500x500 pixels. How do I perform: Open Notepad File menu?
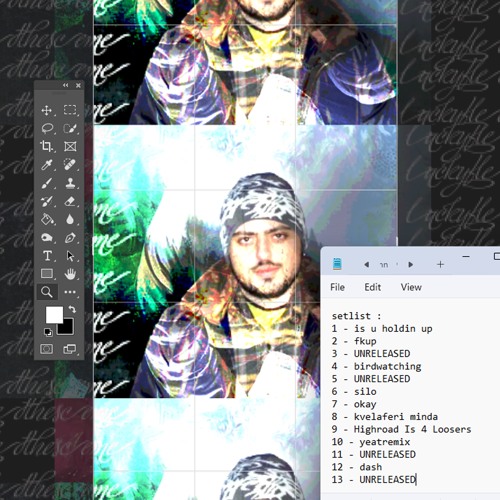pos(337,287)
